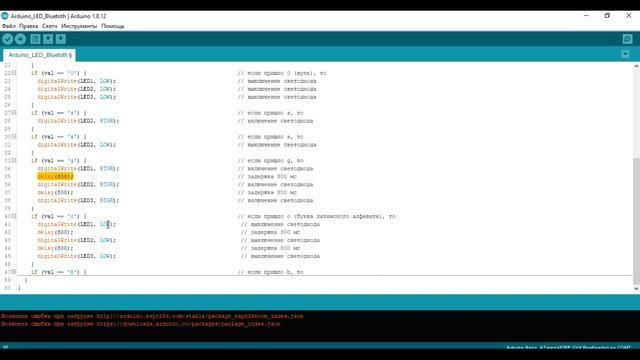Click the comment on line 40 about the Latin letter
Viewport: 640px width, 360px height.
pyautogui.click(x=316, y=216)
